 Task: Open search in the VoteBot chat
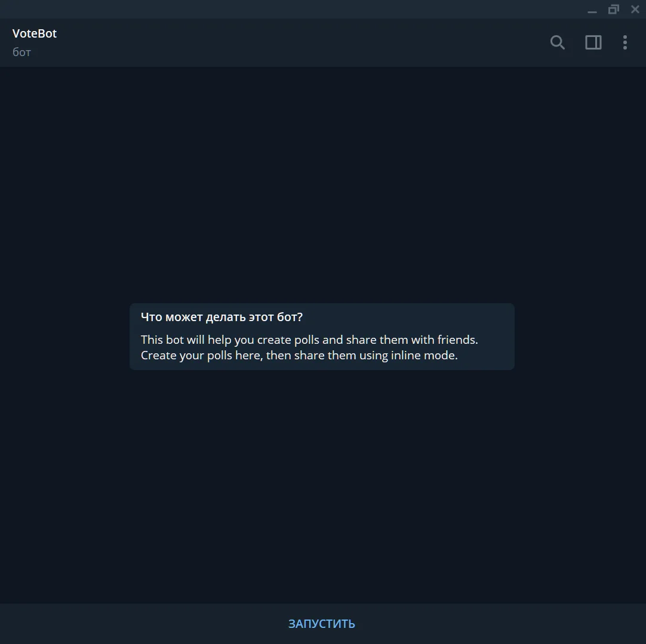[x=558, y=42]
